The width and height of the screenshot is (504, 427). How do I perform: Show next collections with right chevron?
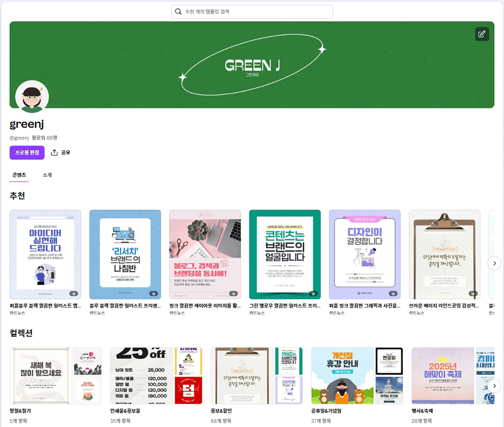click(494, 385)
